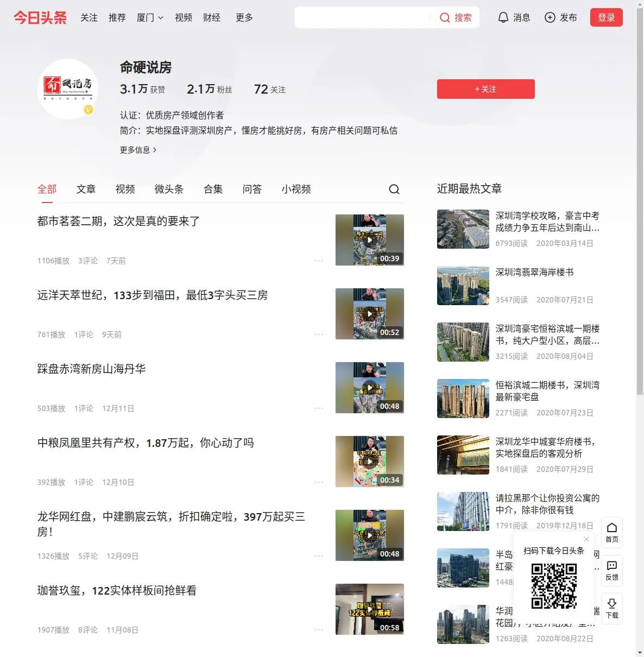Open more options for 都市茗荟二期 post
Screen dimensions: 644x657
pos(319,261)
